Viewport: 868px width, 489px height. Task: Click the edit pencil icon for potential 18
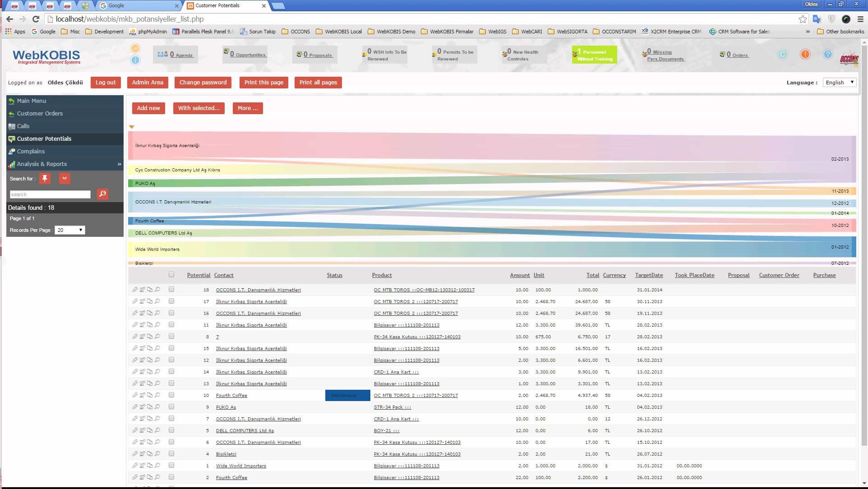coord(135,290)
